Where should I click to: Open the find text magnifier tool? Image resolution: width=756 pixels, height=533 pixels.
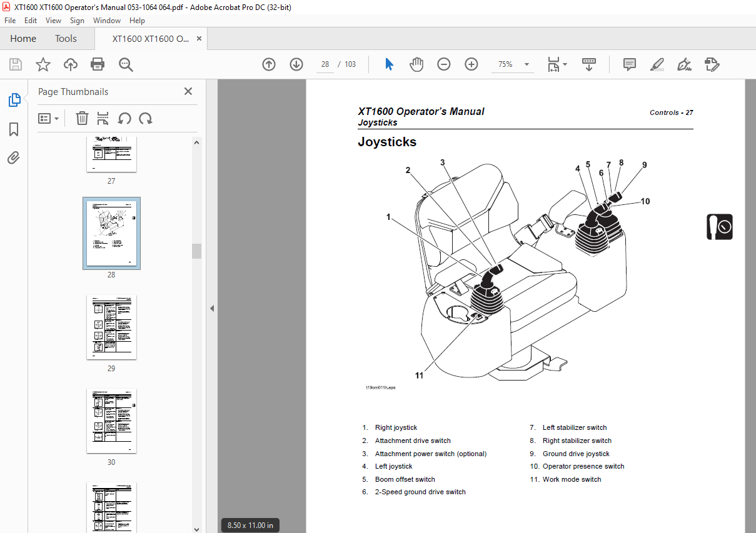point(126,64)
